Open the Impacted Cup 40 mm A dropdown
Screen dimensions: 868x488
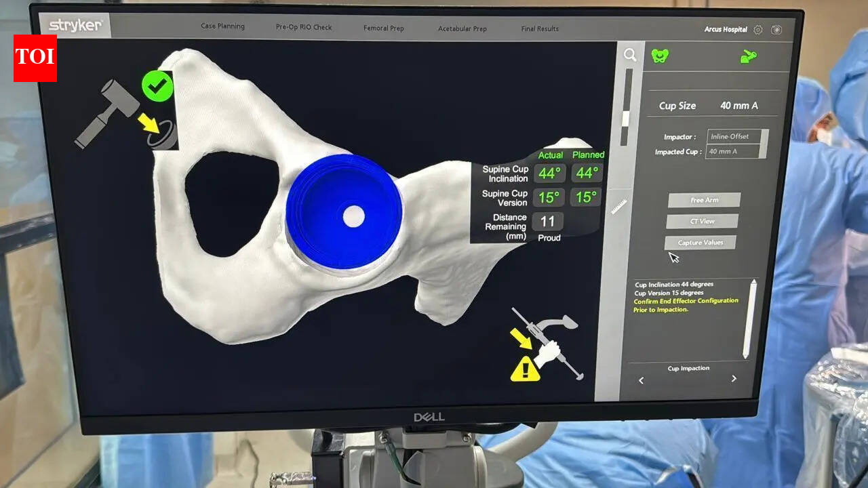736,152
